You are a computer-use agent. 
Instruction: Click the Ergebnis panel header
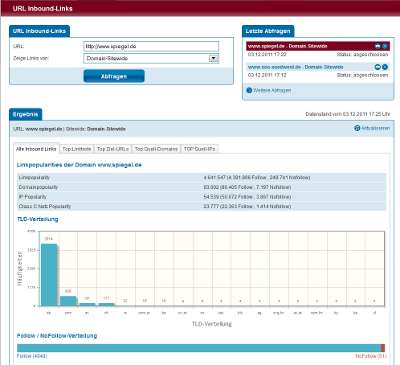coord(25,114)
